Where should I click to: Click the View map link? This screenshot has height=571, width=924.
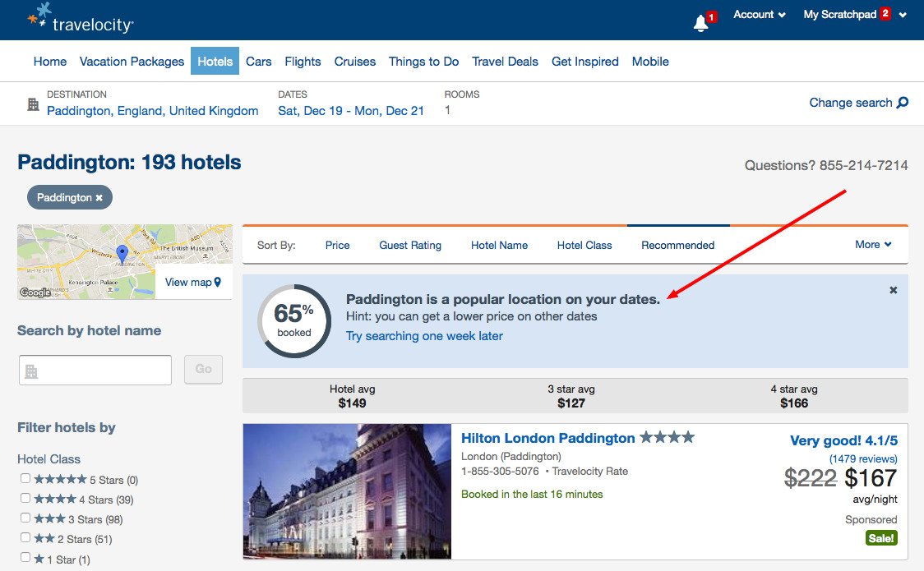pos(188,283)
